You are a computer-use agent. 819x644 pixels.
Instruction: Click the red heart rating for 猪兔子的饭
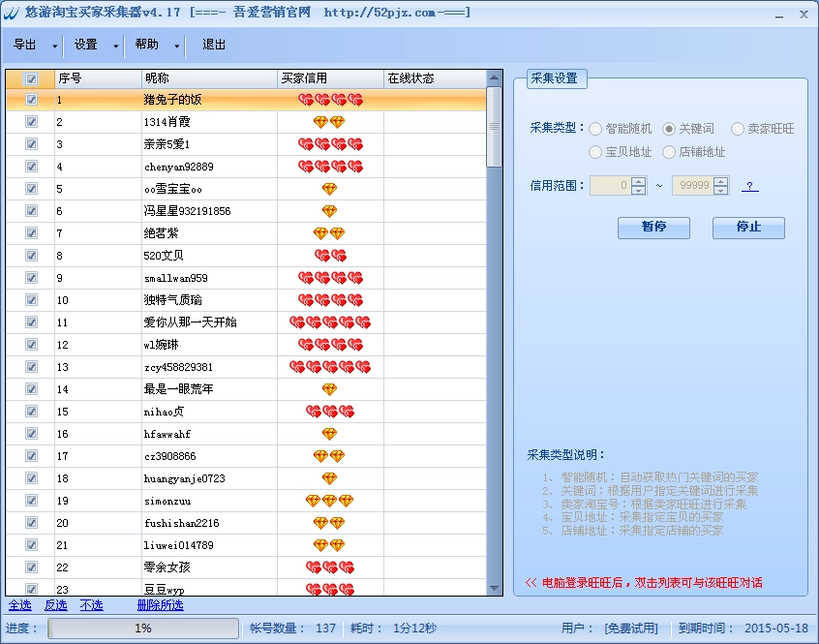pos(330,100)
